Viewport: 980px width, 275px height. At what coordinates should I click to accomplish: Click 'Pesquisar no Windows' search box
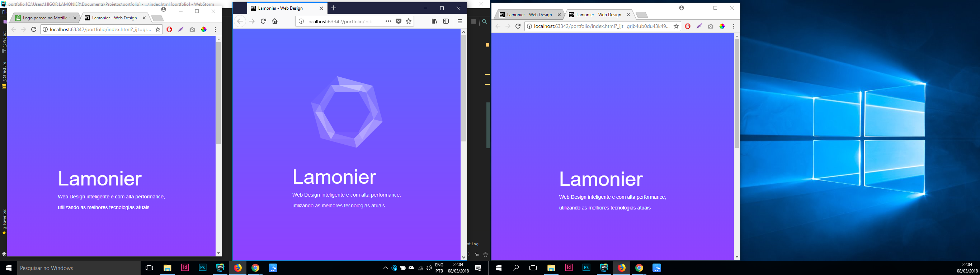click(x=79, y=268)
